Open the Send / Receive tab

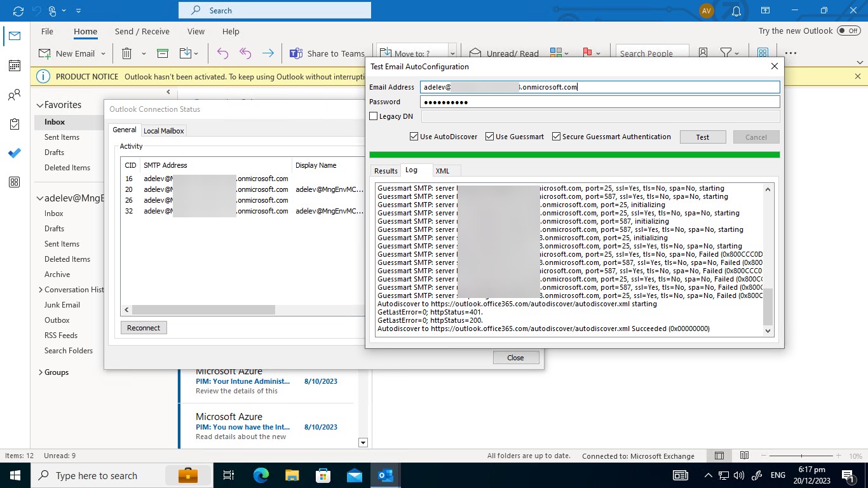pos(142,31)
